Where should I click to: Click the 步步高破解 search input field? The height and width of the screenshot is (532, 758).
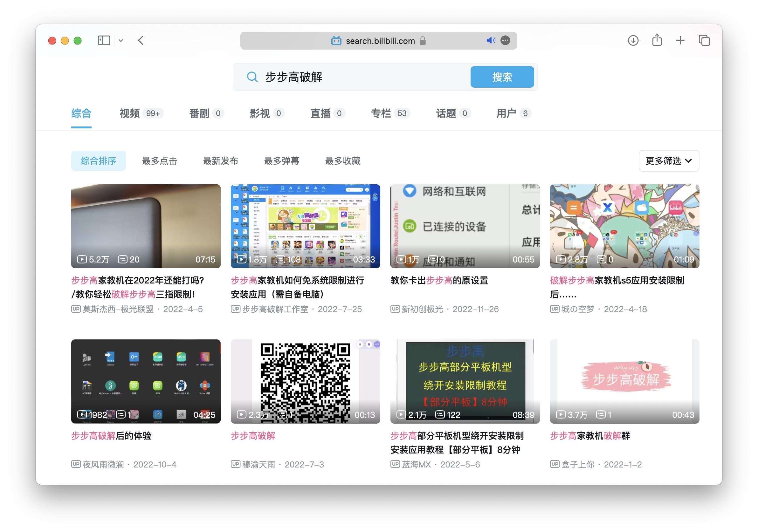(363, 77)
